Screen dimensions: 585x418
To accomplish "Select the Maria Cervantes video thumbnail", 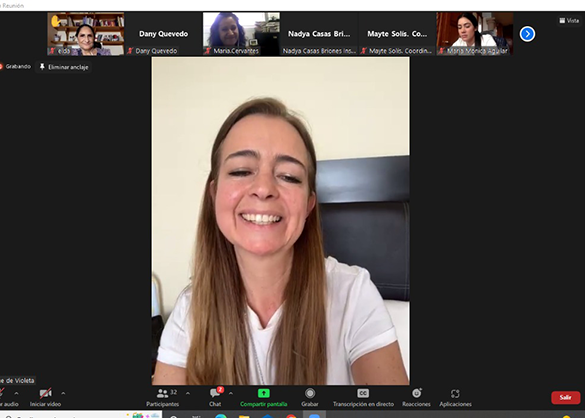I will coord(241,34).
